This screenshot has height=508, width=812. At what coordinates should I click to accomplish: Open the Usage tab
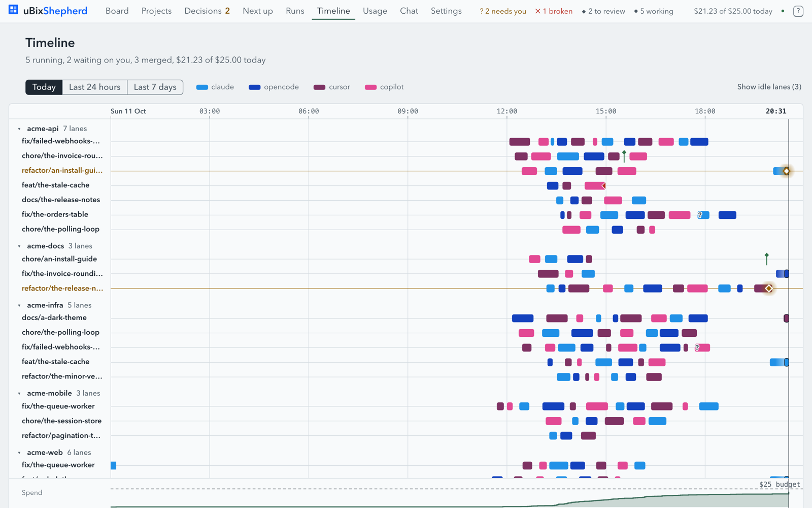point(375,11)
